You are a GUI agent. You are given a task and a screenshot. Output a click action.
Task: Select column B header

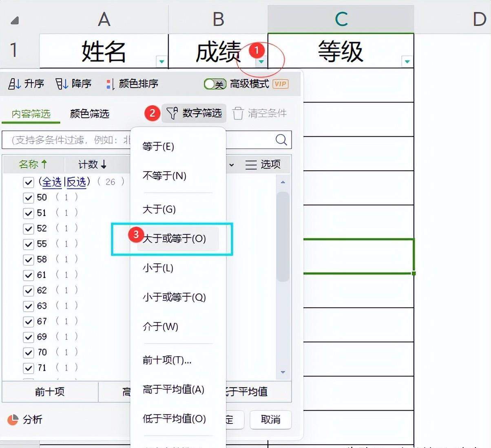[218, 19]
